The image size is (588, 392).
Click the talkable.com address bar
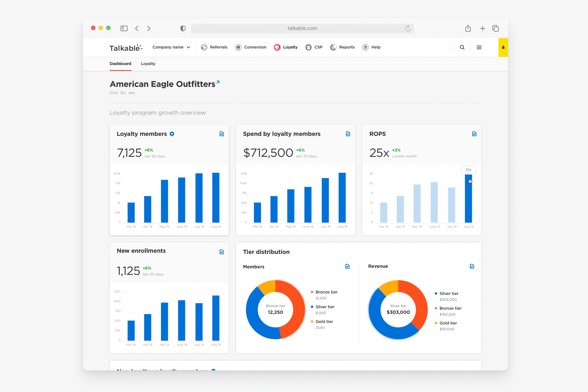click(302, 28)
